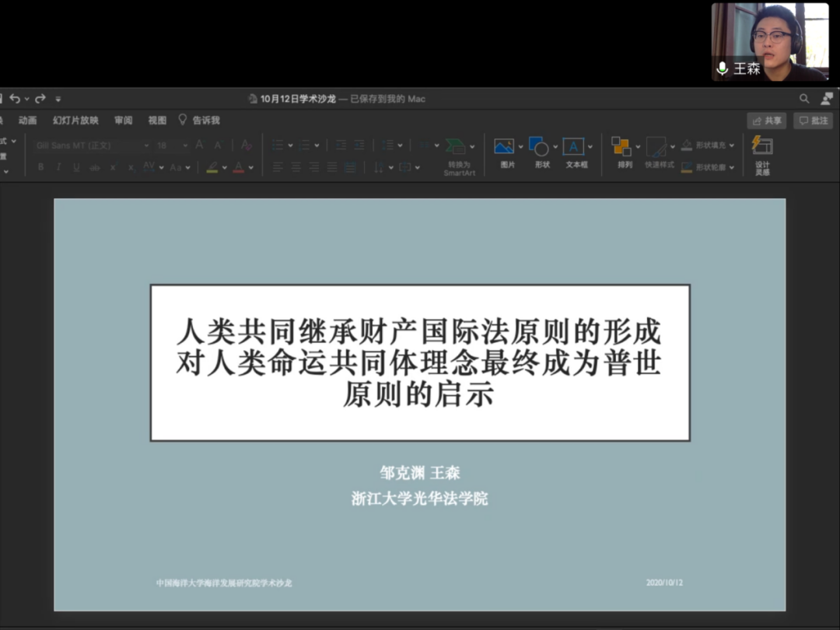The image size is (840, 630).
Task: Click the Undo arrow icon
Action: click(15, 99)
